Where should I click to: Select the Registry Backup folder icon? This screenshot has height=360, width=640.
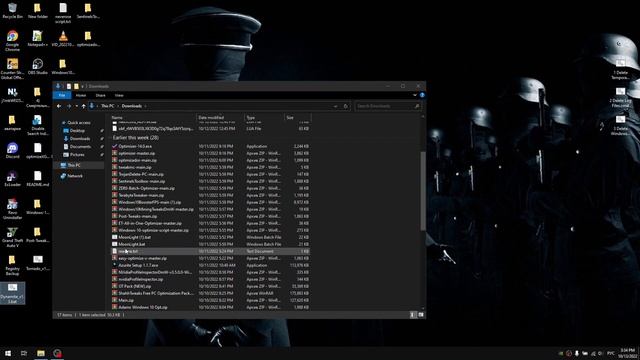coord(12,265)
